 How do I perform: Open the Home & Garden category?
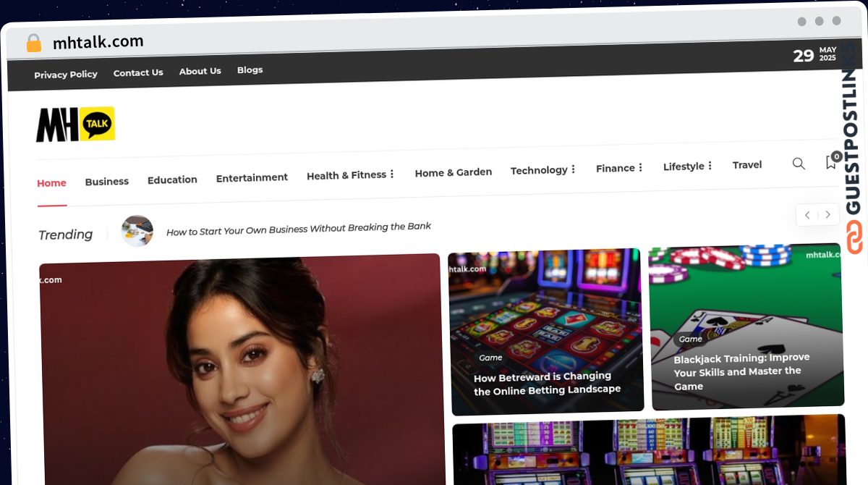[x=454, y=172]
